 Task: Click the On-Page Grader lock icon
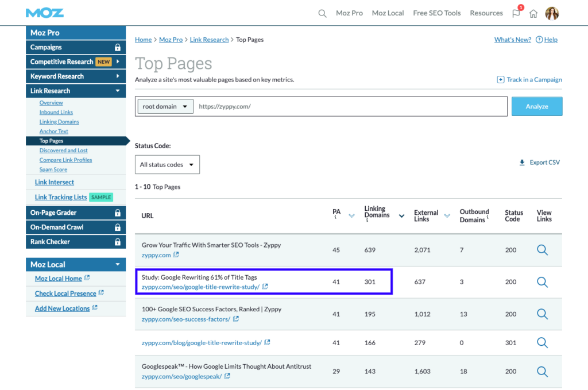pos(117,213)
